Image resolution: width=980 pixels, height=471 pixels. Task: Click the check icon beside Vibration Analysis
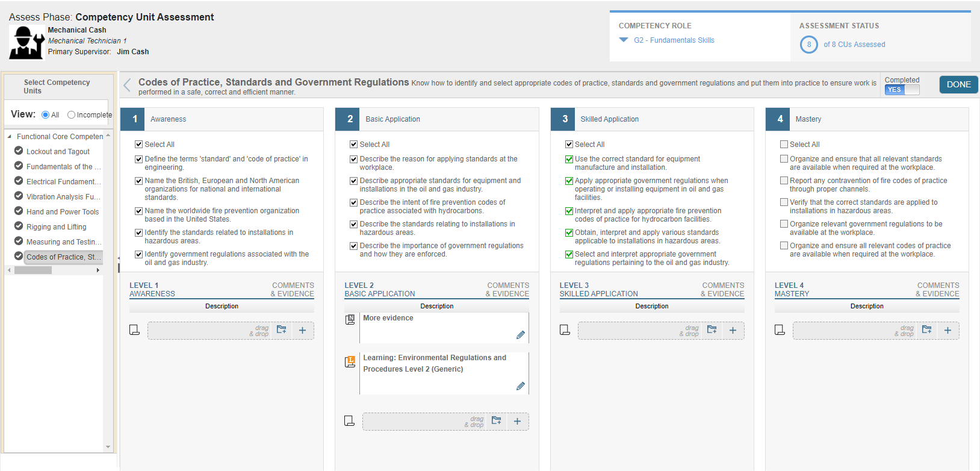pyautogui.click(x=19, y=196)
